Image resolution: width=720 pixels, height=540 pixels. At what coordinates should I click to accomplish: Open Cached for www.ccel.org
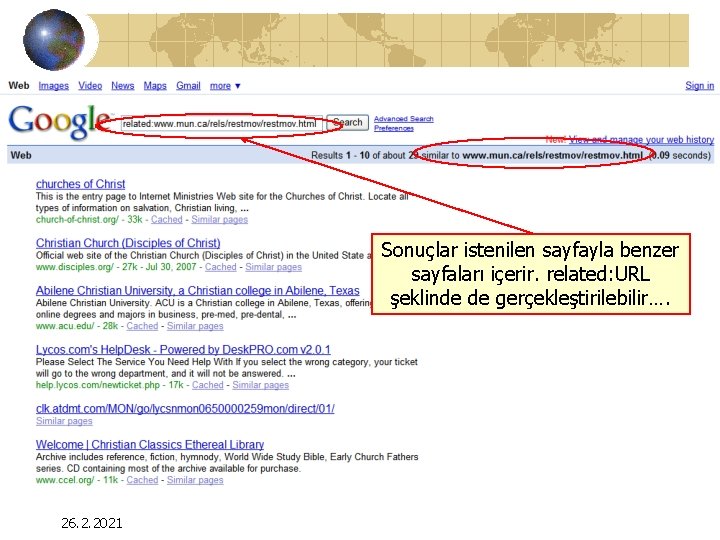click(x=142, y=480)
